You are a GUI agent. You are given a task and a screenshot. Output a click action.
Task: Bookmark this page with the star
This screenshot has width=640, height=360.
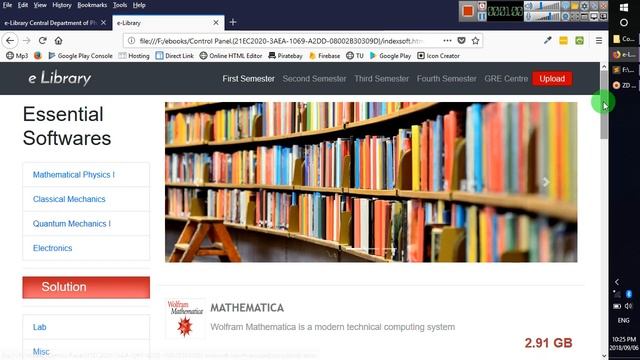pos(475,40)
